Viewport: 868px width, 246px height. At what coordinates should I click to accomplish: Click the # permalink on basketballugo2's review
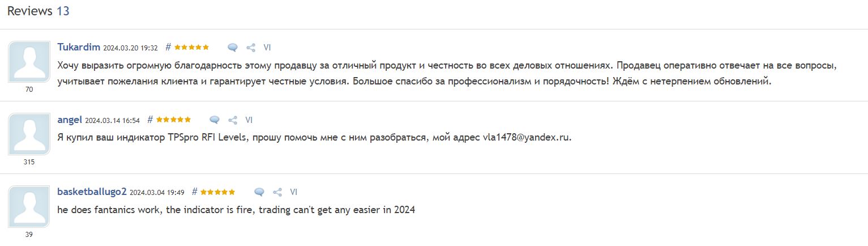[x=195, y=192]
